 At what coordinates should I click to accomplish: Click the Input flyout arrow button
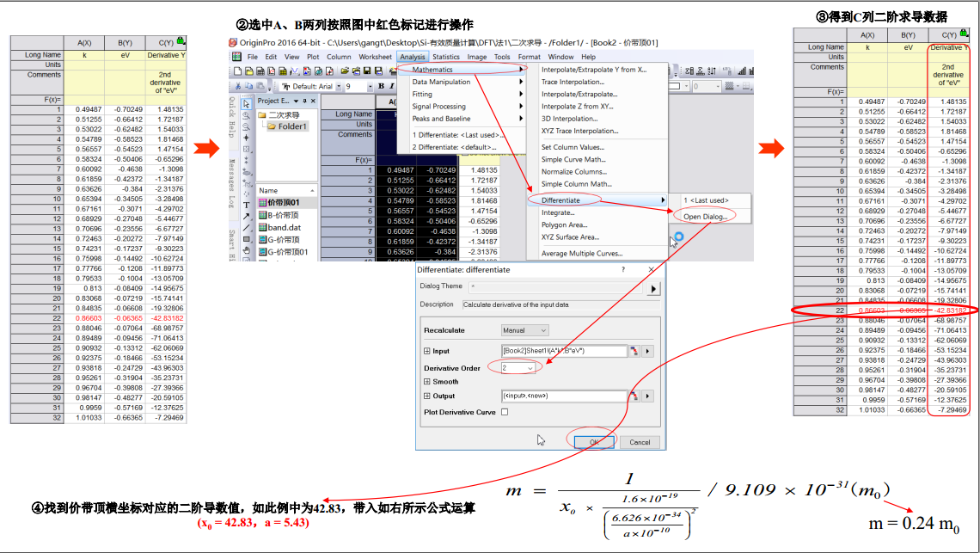[647, 351]
